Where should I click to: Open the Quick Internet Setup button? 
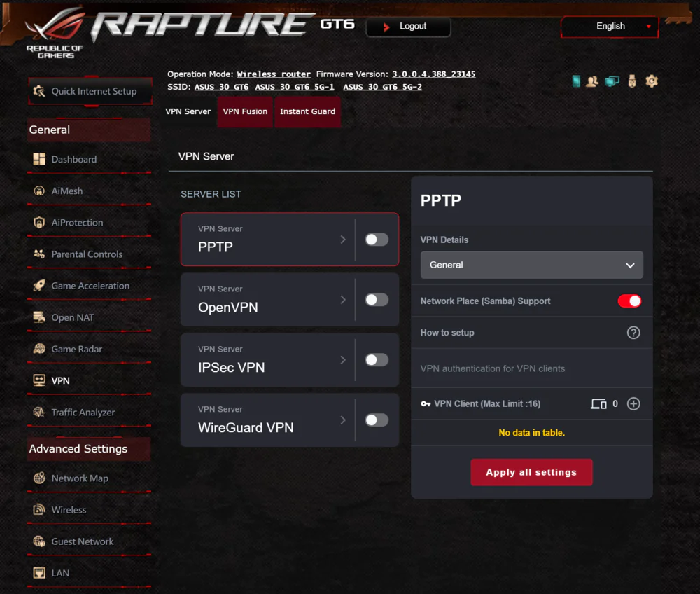click(90, 91)
